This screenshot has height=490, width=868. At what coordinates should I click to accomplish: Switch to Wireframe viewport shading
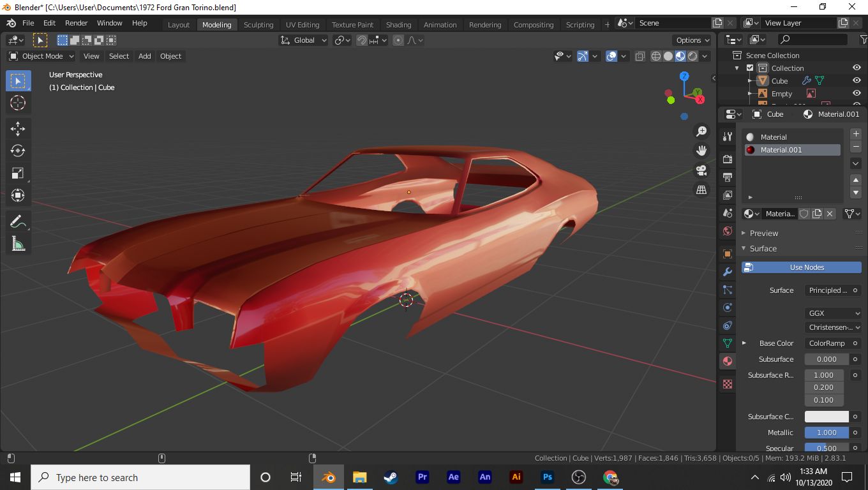coord(656,56)
